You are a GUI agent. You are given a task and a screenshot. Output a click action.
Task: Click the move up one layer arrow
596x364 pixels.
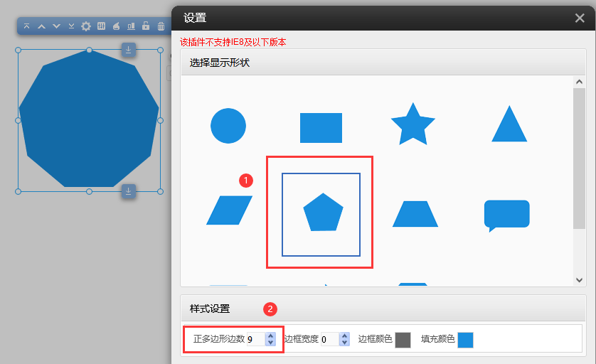point(41,26)
